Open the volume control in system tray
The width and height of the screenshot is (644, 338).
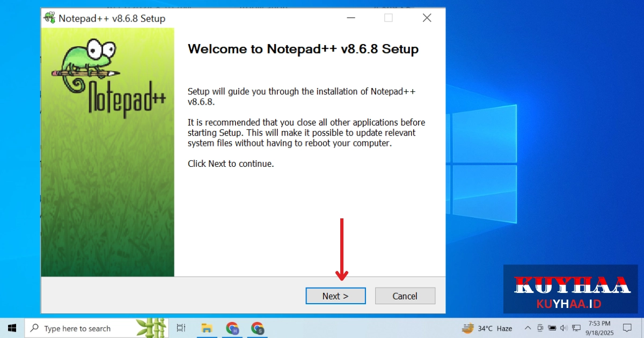pos(563,328)
